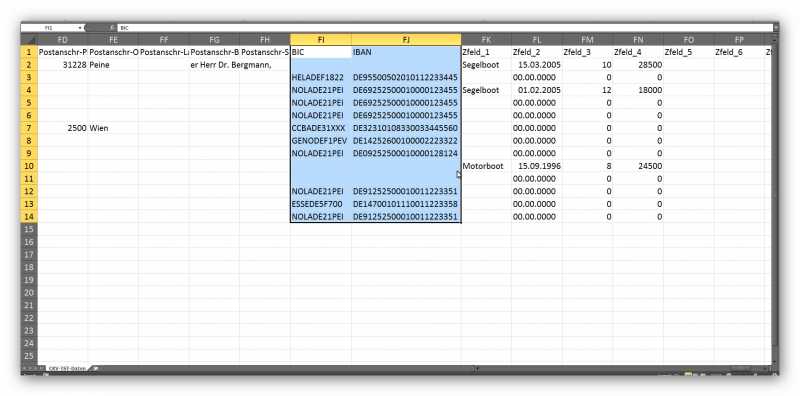The height and width of the screenshot is (396, 800).
Task: Select the Motorboot cell in Zfeld_1
Action: coord(486,166)
